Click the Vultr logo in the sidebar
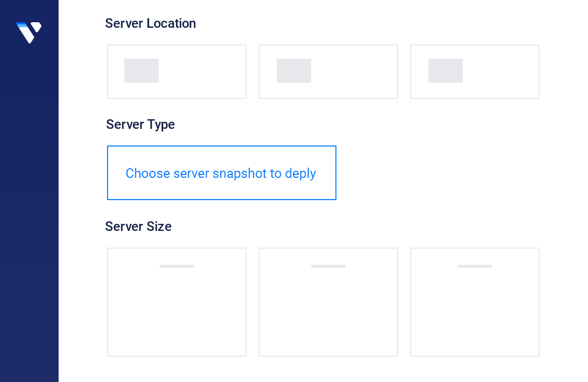This screenshot has height=382, width=588. tap(29, 33)
